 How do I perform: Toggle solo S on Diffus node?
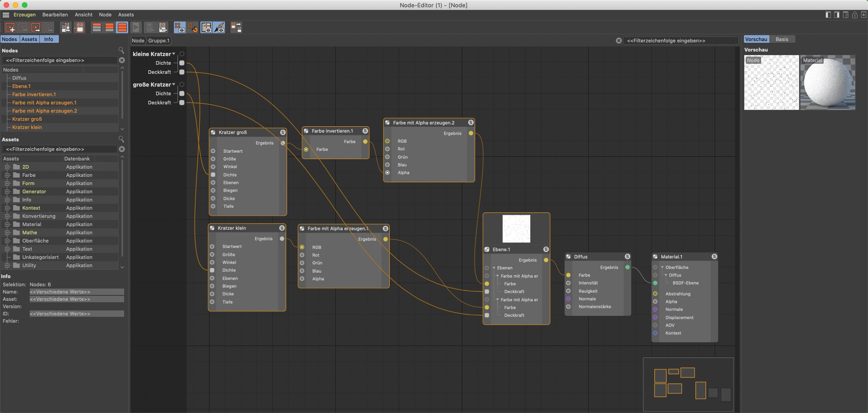tap(627, 257)
